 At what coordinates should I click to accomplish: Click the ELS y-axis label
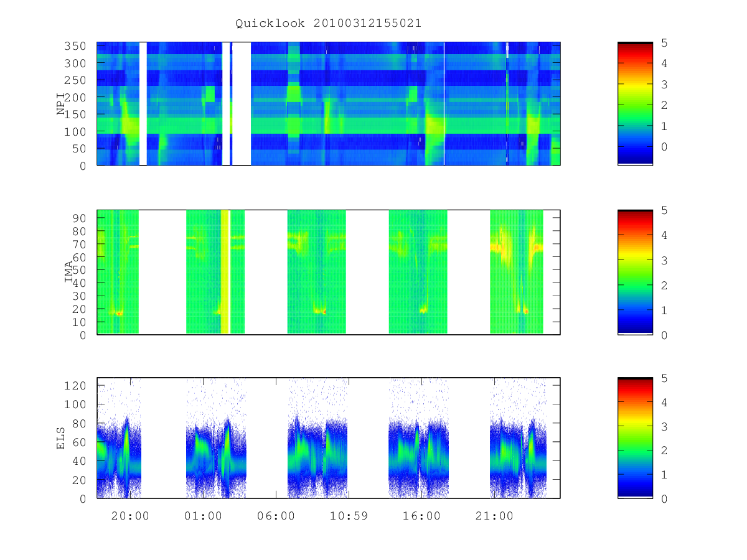62,438
